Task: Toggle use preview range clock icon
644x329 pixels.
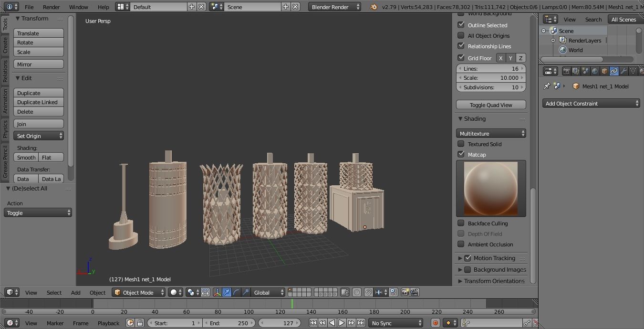Action: pos(130,323)
